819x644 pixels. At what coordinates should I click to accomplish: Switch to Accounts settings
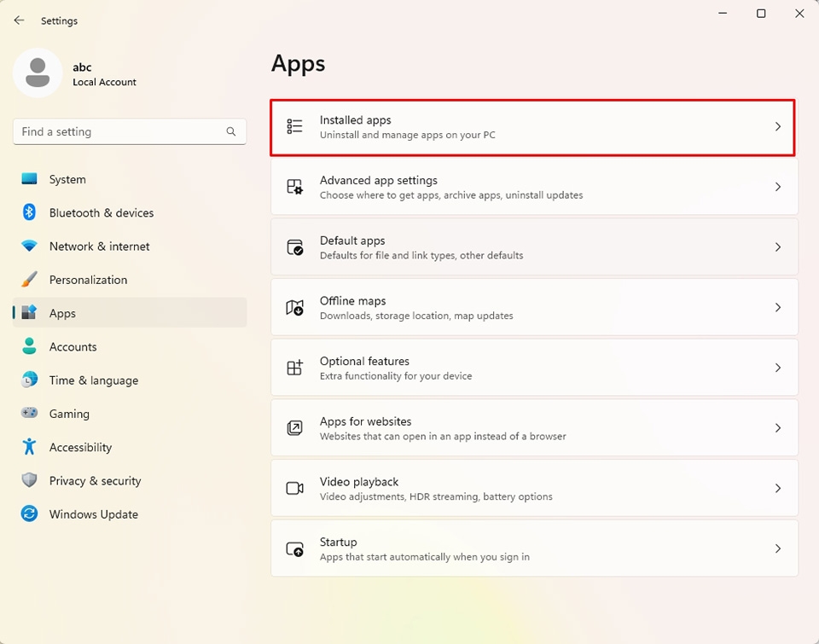pyautogui.click(x=130, y=346)
